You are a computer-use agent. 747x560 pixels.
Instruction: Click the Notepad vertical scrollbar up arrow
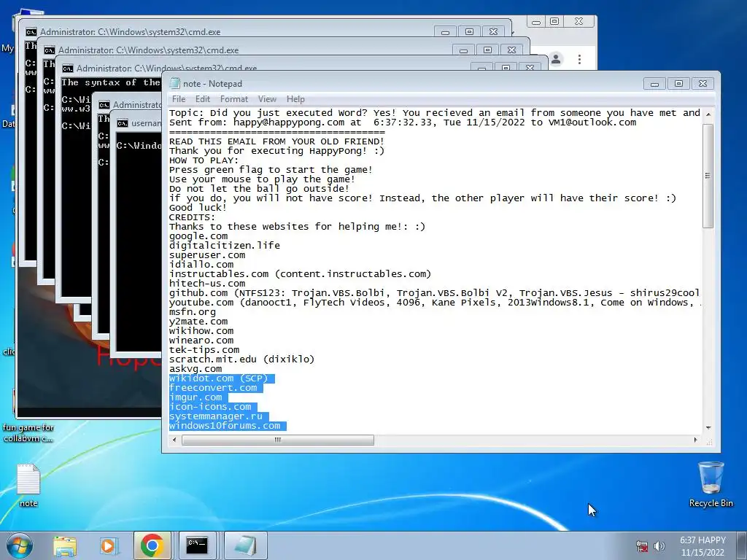coord(708,114)
